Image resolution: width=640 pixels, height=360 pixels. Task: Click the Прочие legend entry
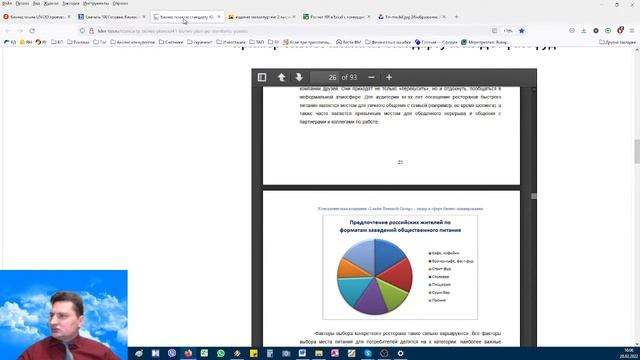437,300
